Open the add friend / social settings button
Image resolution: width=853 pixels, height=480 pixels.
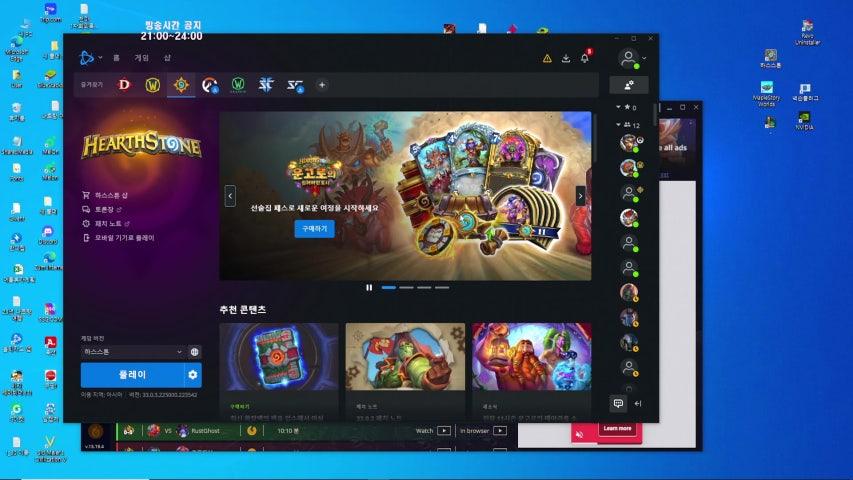coord(629,85)
